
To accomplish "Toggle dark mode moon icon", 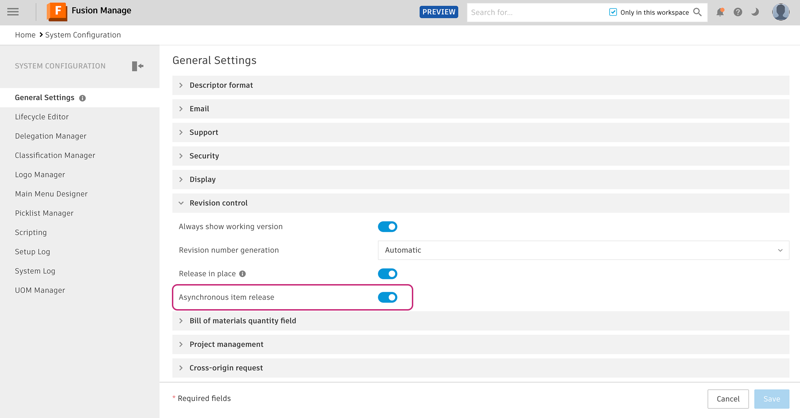I will (x=755, y=12).
